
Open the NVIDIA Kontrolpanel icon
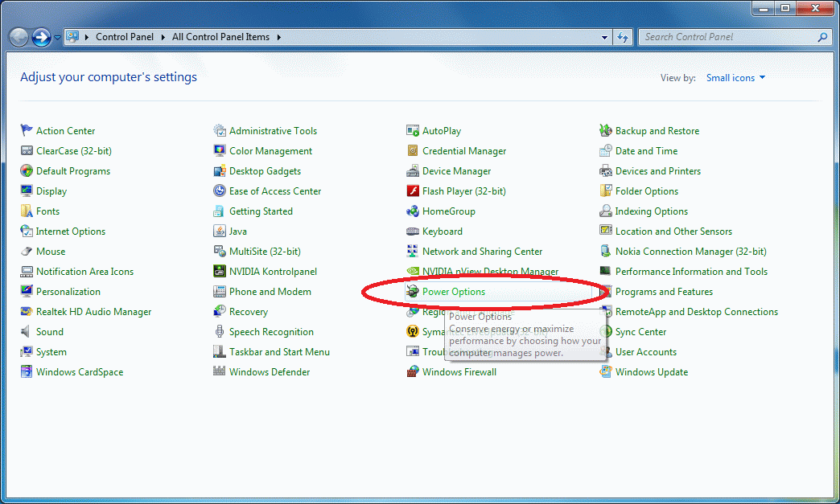pos(220,271)
